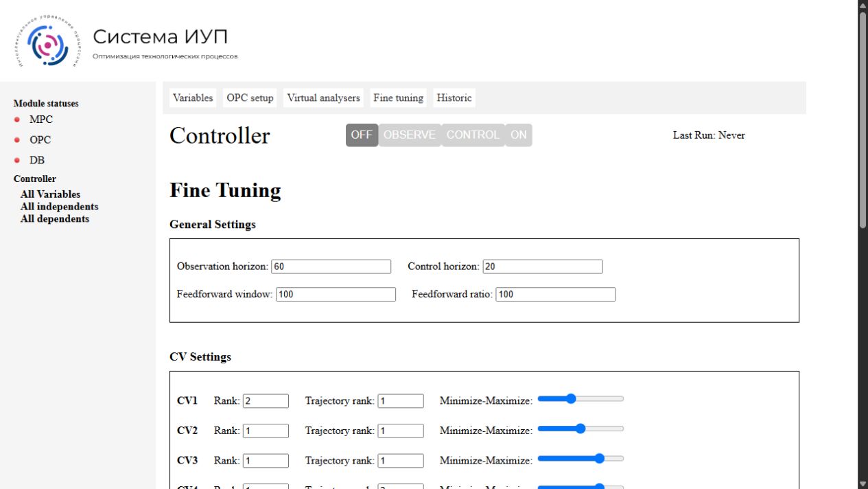Open the Historic tab
This screenshot has width=868, height=489.
coord(454,98)
